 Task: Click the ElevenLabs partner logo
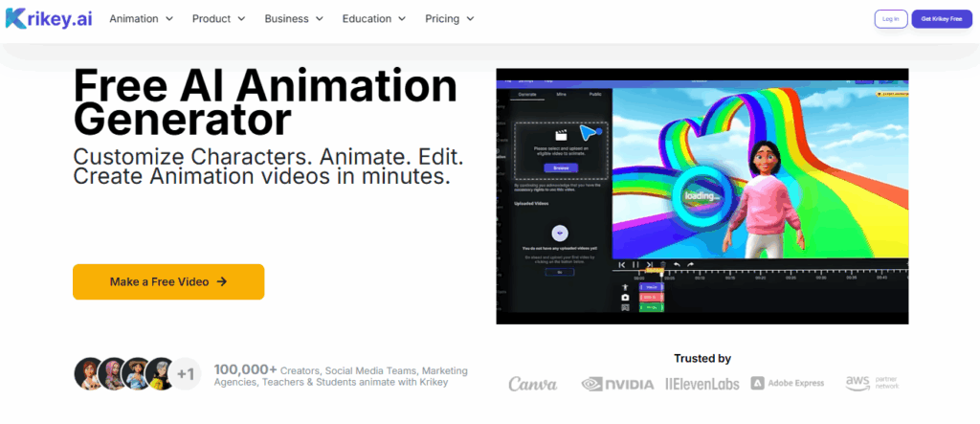pos(701,383)
